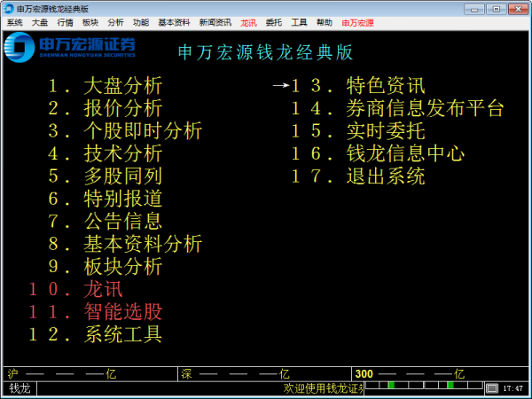Click the 沪 index status cell
532x399 pixels.
coord(90,374)
